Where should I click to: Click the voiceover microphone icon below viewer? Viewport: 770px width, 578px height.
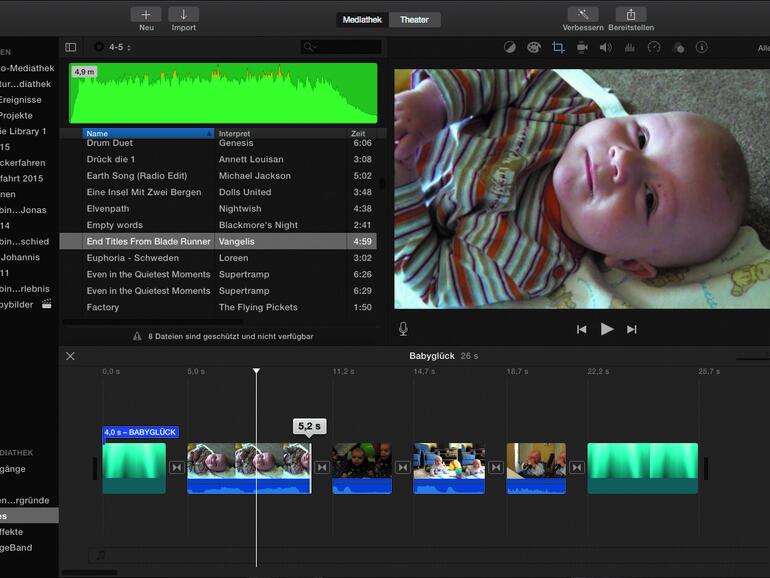pyautogui.click(x=403, y=329)
